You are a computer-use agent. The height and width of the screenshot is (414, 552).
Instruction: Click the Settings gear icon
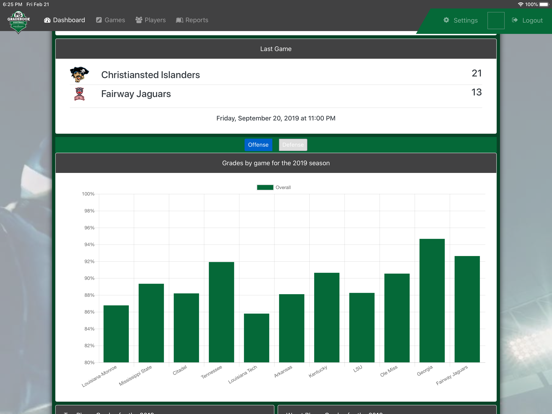tap(446, 20)
